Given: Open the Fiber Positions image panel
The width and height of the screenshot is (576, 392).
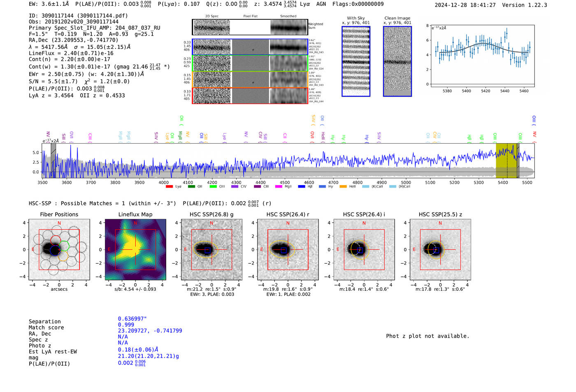Looking at the screenshot, I should [x=59, y=250].
